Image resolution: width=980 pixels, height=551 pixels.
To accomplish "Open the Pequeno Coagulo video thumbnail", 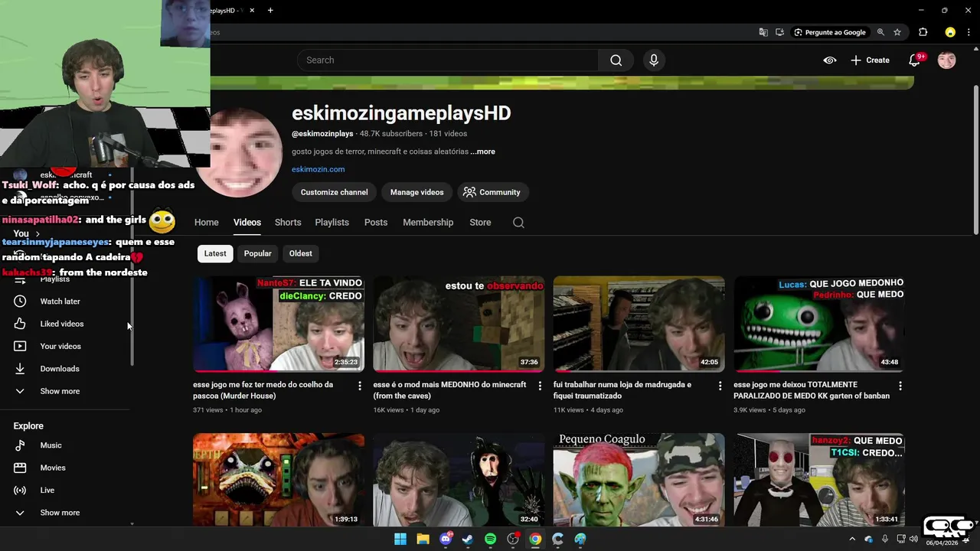I will coord(639,480).
